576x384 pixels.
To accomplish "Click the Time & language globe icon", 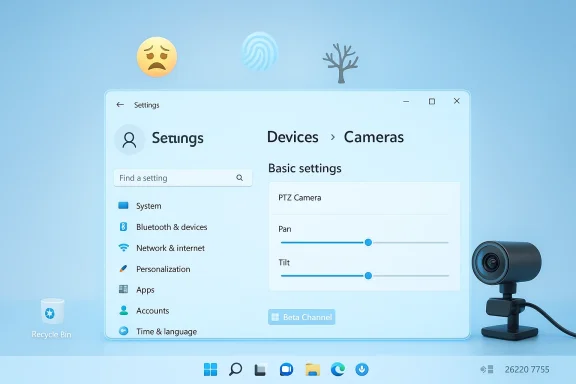I will pos(124,331).
